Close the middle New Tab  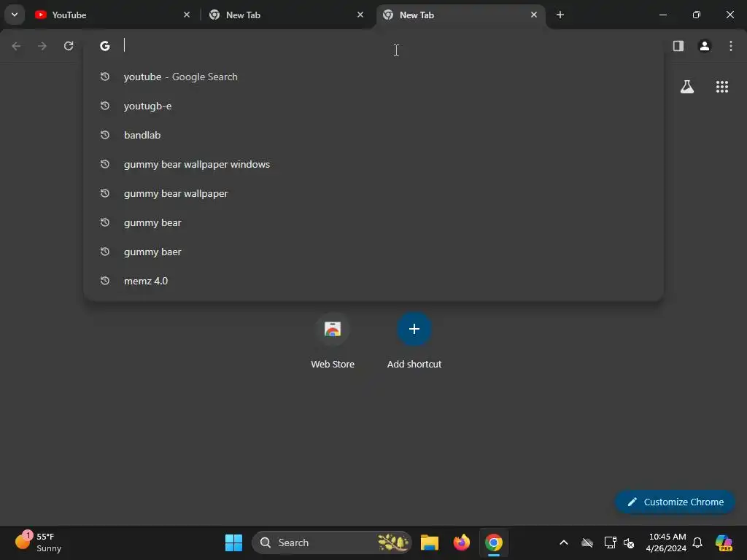(360, 15)
